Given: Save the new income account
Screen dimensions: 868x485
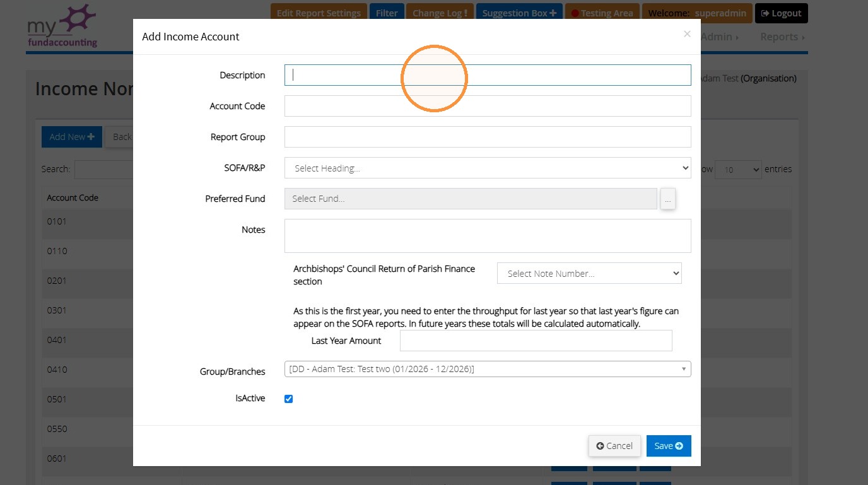Looking at the screenshot, I should [669, 446].
